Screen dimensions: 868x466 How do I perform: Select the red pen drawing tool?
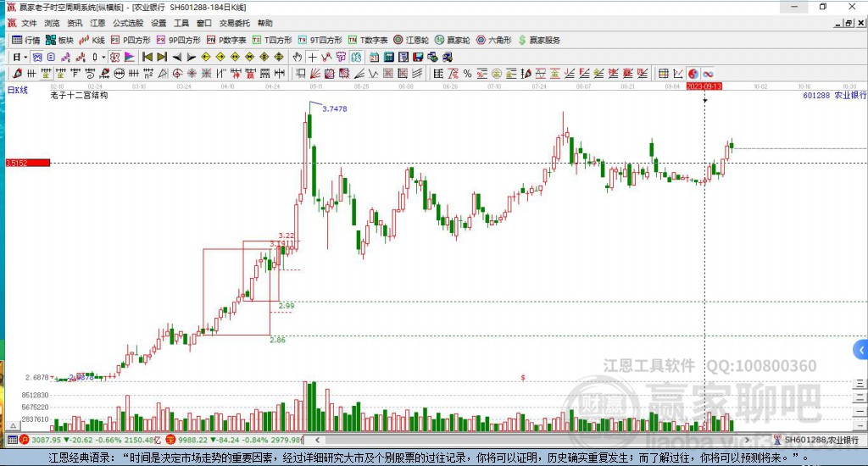click(x=17, y=74)
